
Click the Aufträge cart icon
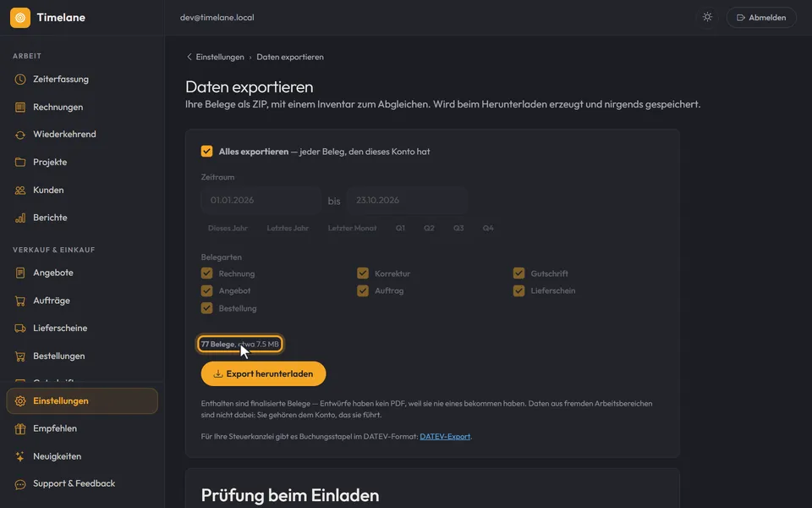coord(20,301)
